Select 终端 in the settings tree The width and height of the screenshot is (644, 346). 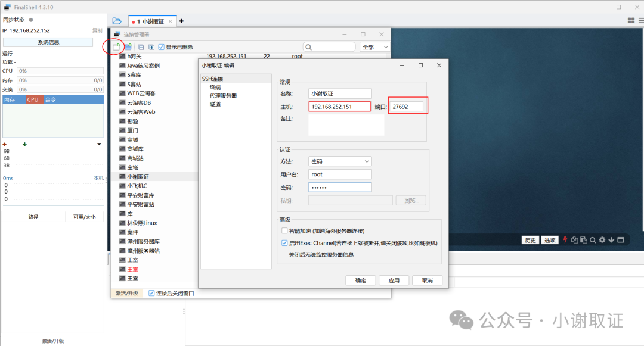click(215, 88)
